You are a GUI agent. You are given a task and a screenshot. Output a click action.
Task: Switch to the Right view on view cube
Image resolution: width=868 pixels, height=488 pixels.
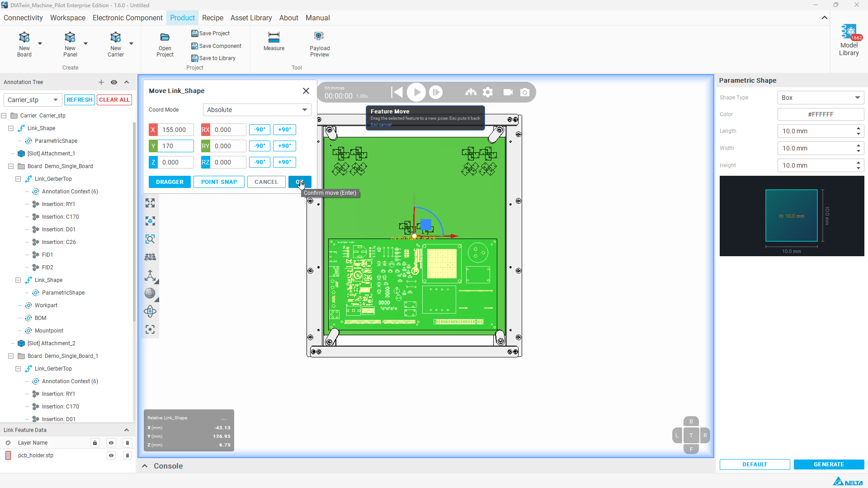[x=705, y=436]
